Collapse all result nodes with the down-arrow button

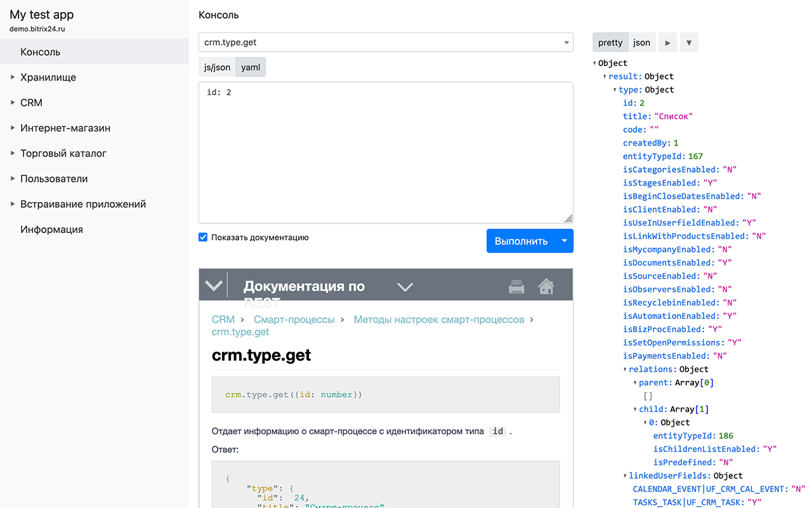click(689, 43)
